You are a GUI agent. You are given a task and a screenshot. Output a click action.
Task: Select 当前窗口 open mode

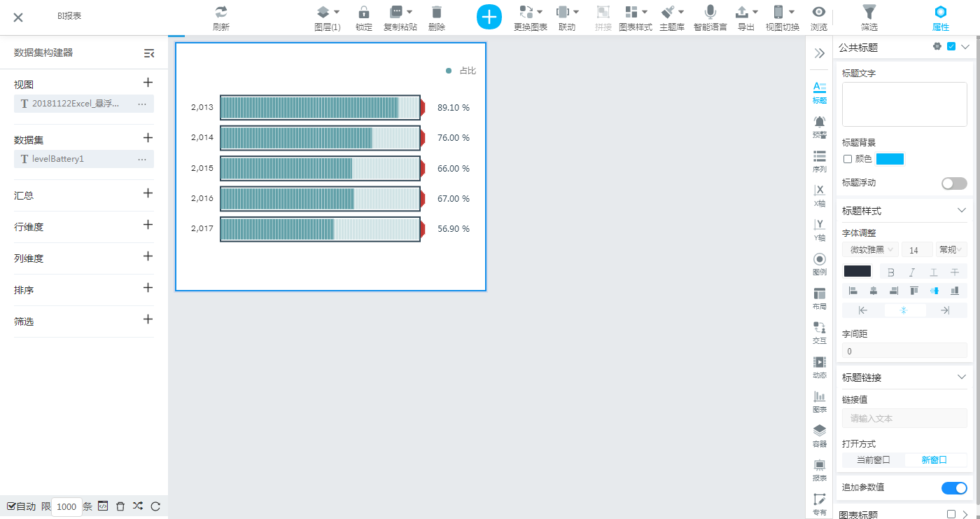[x=873, y=460]
